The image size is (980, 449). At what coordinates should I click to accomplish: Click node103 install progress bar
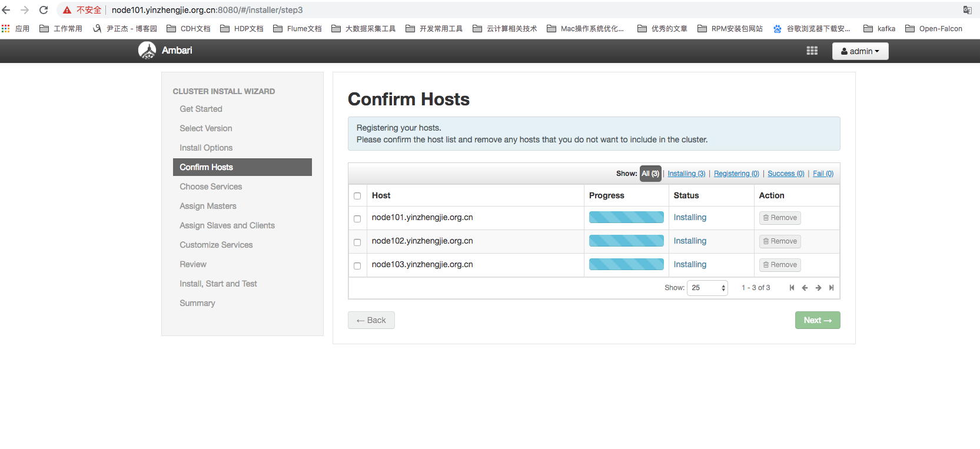coord(626,264)
